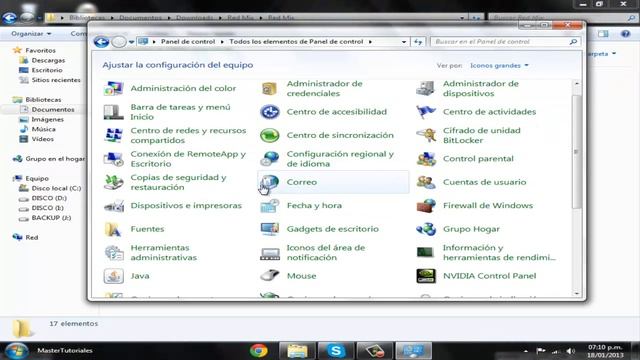Click arrow after 'Panel de control' breadcrumb
The height and width of the screenshot is (360, 640).
[222, 42]
